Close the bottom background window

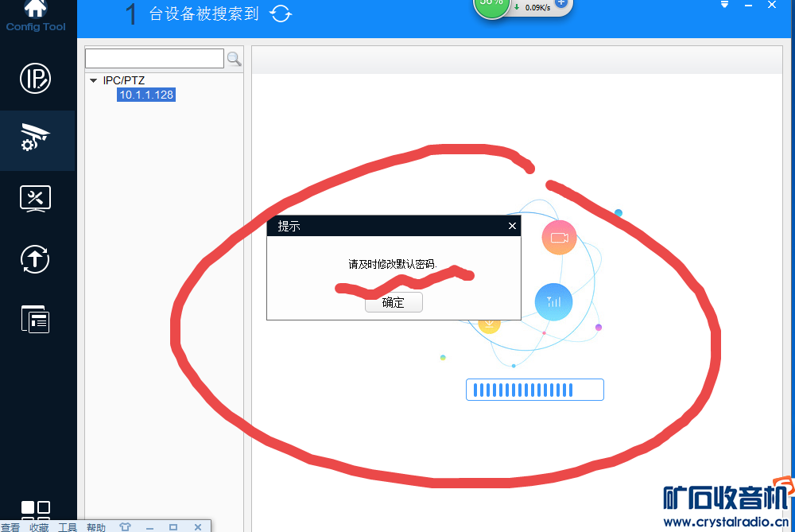[x=198, y=527]
